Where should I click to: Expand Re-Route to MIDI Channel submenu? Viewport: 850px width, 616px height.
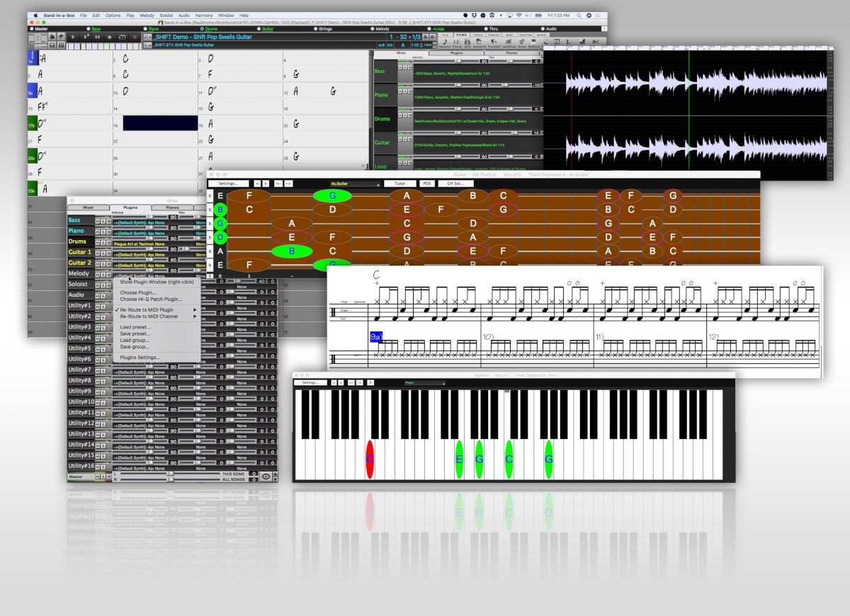pos(159,316)
